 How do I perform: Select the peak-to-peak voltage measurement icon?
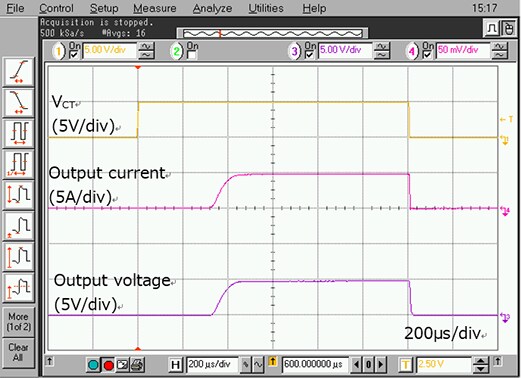click(x=19, y=195)
